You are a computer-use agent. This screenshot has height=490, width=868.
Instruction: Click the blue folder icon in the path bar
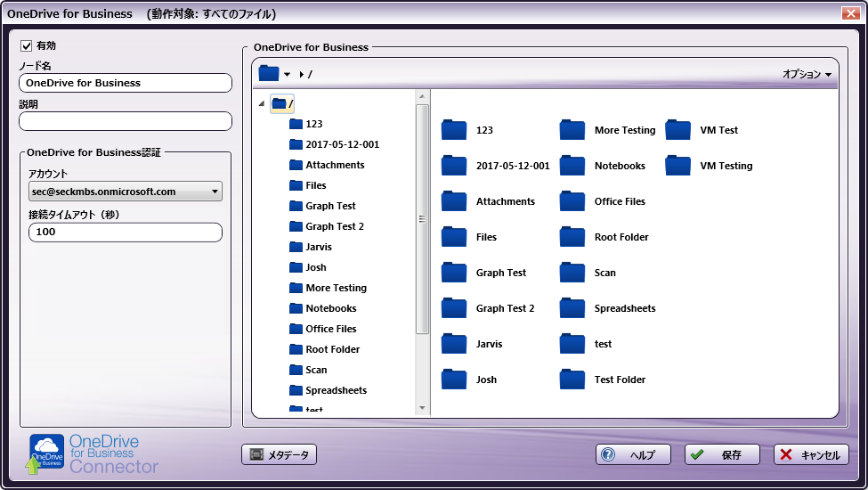pyautogui.click(x=269, y=73)
